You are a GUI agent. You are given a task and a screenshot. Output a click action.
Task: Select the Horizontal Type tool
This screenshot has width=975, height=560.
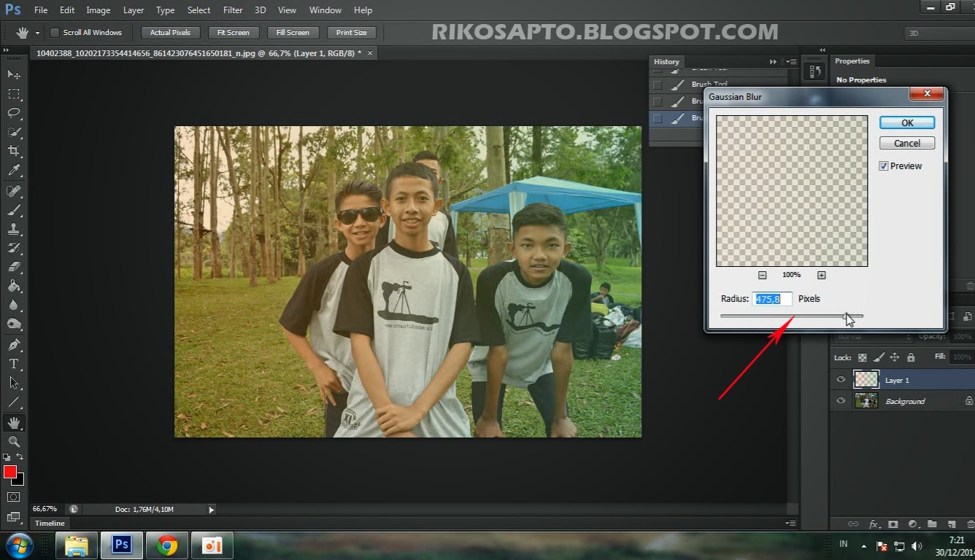point(14,363)
